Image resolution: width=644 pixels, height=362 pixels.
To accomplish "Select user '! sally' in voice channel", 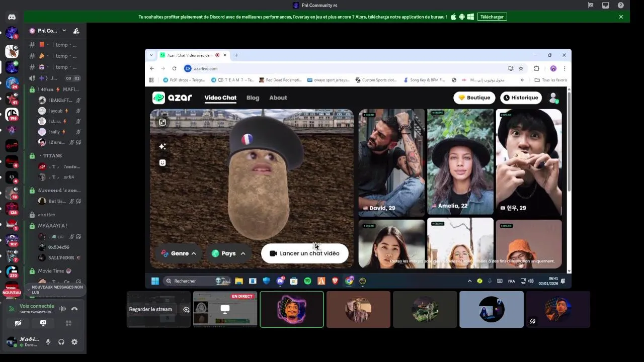I will [x=59, y=132].
